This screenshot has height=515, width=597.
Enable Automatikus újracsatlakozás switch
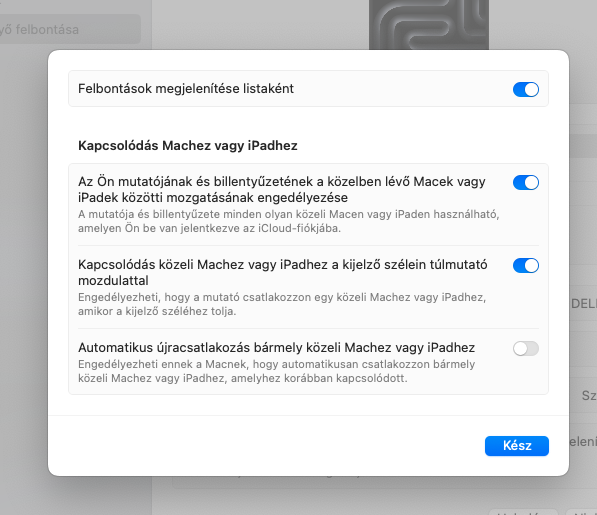(525, 348)
